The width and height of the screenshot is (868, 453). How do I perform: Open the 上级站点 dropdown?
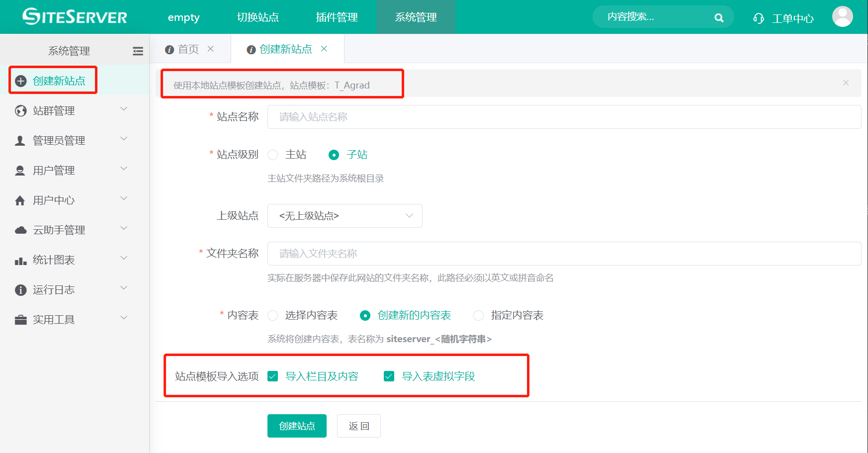tap(345, 216)
